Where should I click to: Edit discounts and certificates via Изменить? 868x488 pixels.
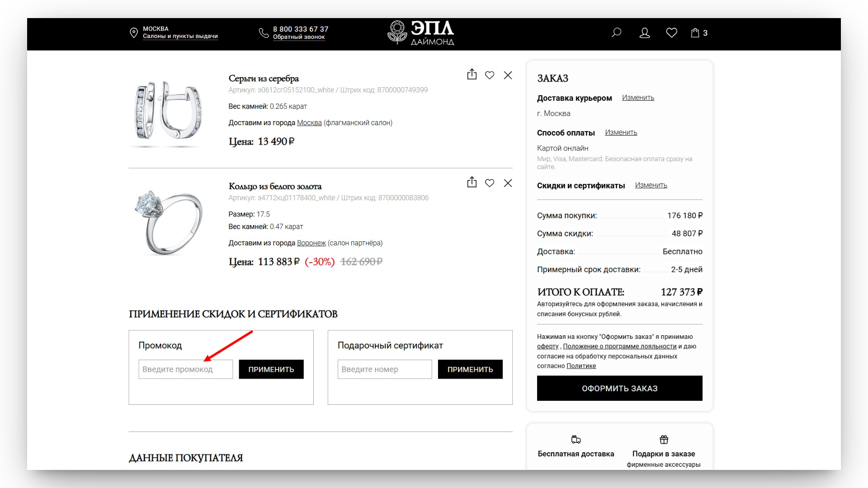pos(651,185)
